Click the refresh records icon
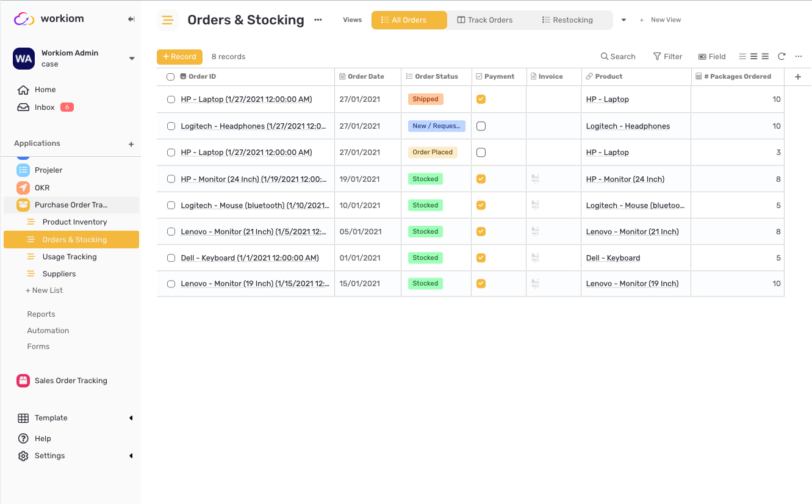812x504 pixels. click(x=781, y=56)
